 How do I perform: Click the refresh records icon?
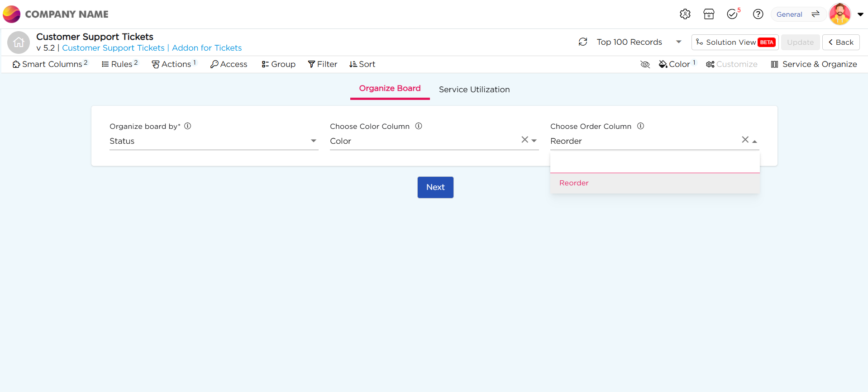point(583,42)
